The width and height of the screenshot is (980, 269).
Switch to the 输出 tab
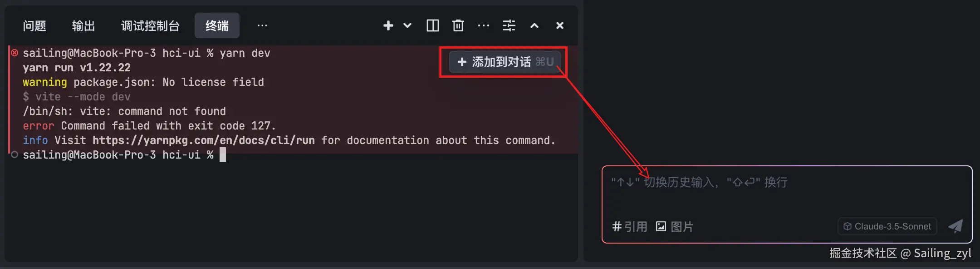[83, 26]
